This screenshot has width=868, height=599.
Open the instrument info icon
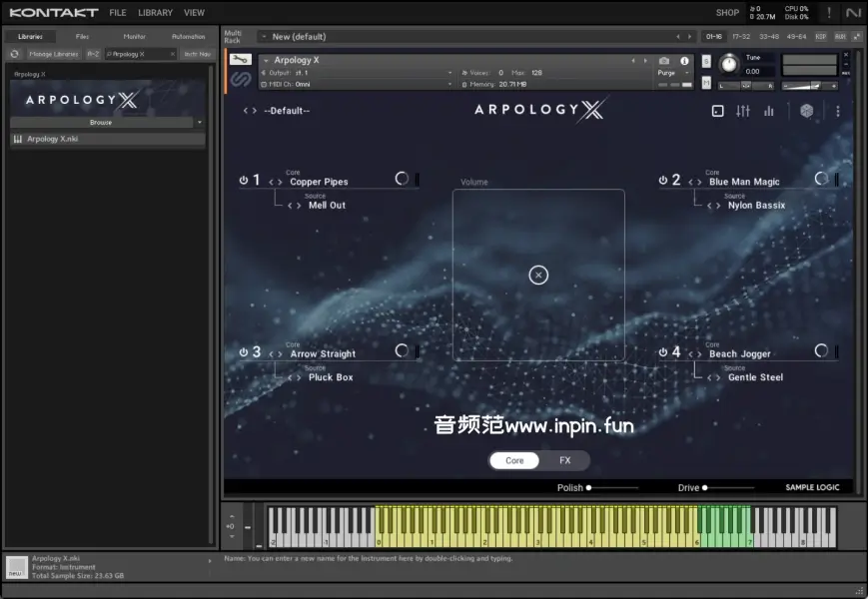(684, 61)
